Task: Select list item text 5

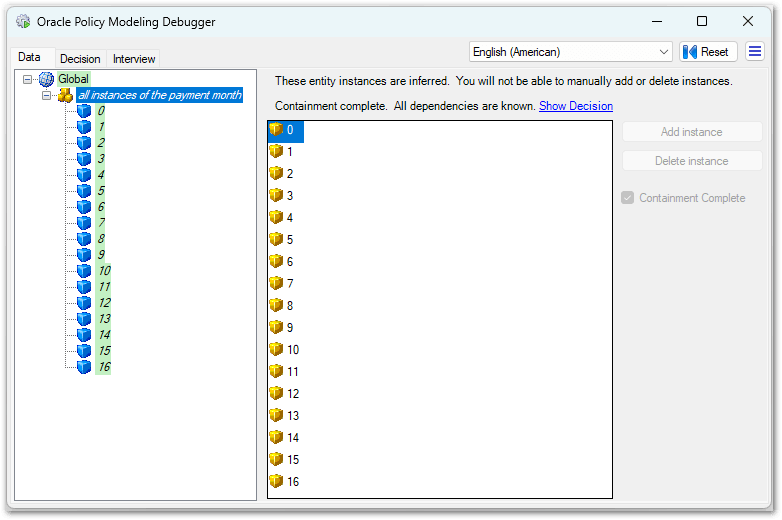Action: click(x=290, y=240)
